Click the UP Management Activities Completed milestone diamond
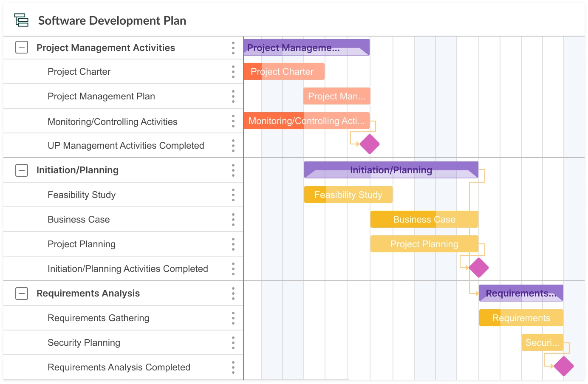The width and height of the screenshot is (588, 384). tap(370, 144)
